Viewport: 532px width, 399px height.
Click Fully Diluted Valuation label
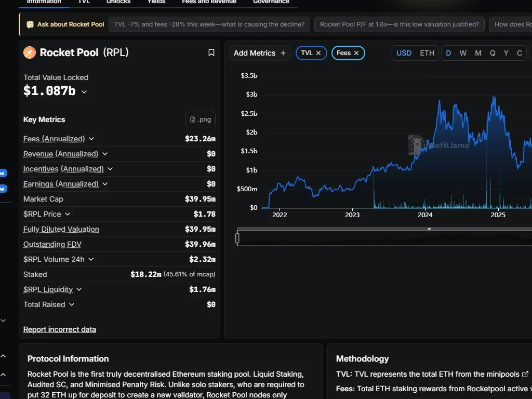61,229
